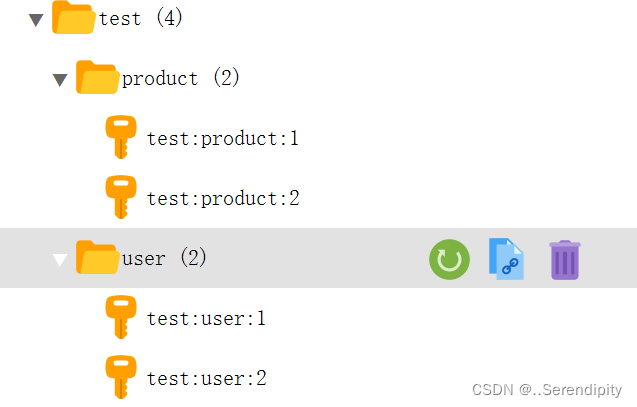Collapse the user namespace arrow
637x407 pixels.
tap(60, 260)
